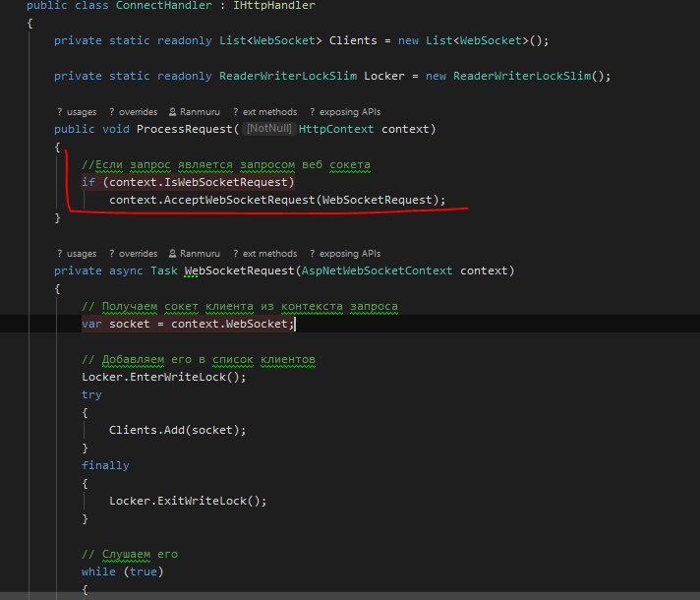Click the Ranmuru author icon above ProcessRequest
The image size is (700, 600).
pyautogui.click(x=172, y=112)
